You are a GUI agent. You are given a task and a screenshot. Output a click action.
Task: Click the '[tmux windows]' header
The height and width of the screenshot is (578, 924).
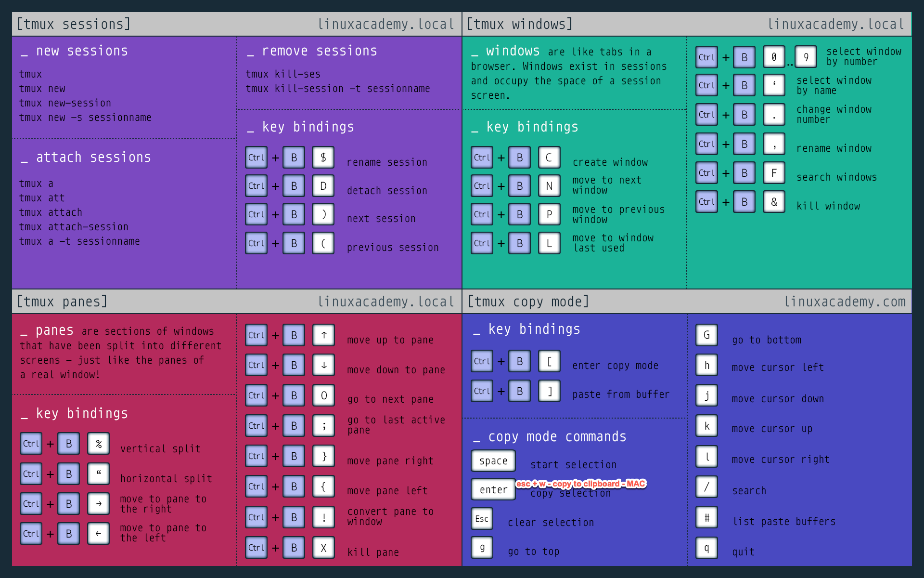520,24
